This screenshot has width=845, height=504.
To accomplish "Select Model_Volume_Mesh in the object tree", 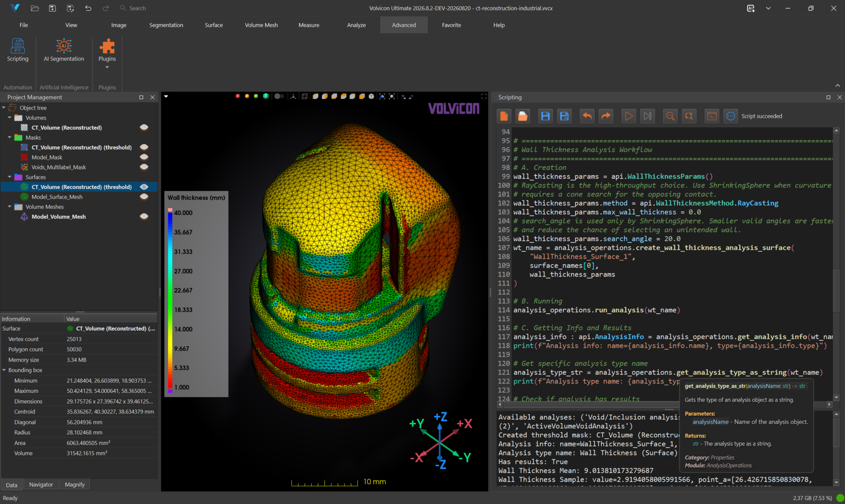I will click(x=59, y=217).
